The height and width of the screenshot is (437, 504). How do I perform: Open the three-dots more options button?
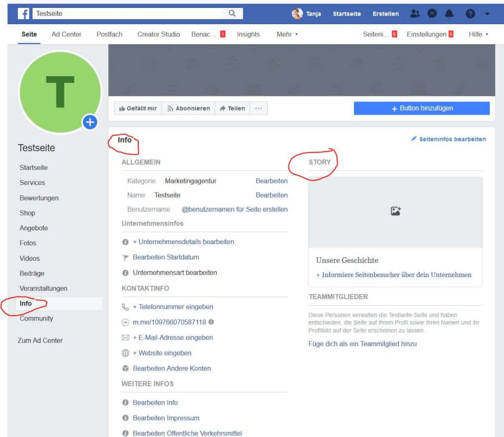(x=258, y=108)
